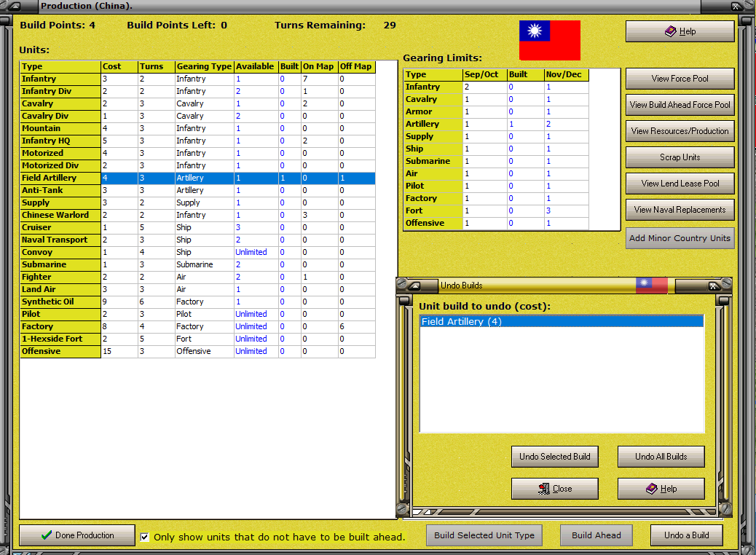Click Undo a Build button

[x=687, y=535]
